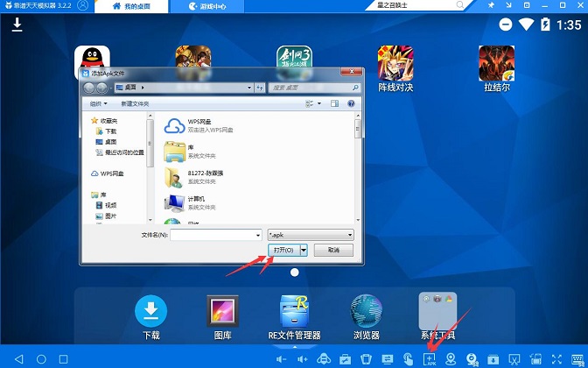The image size is (588, 368).
Task: Open the shared folder download icon
Action: pyautogui.click(x=493, y=359)
